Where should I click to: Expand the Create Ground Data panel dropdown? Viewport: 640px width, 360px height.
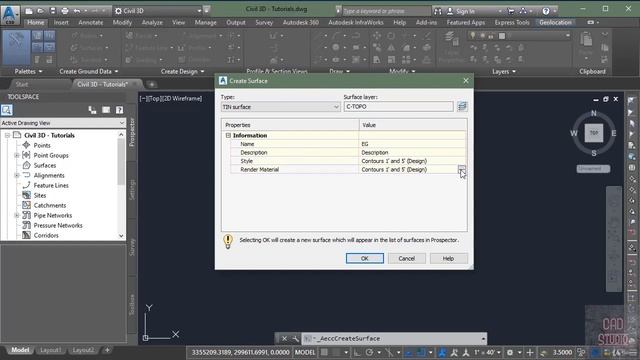point(89,71)
